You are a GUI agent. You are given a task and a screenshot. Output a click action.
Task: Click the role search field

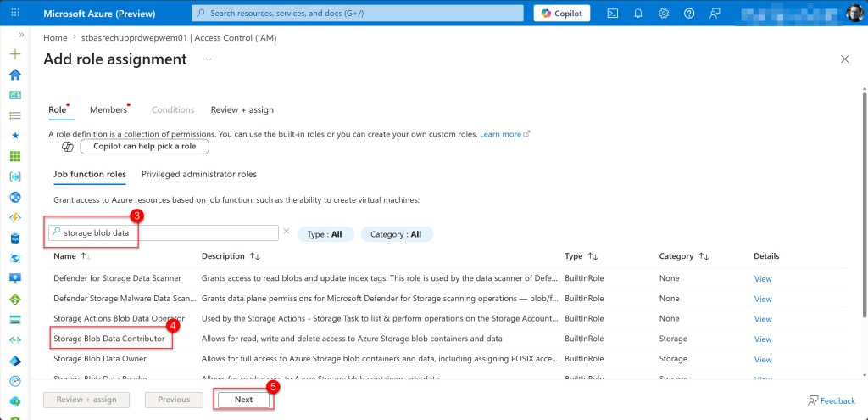[165, 232]
